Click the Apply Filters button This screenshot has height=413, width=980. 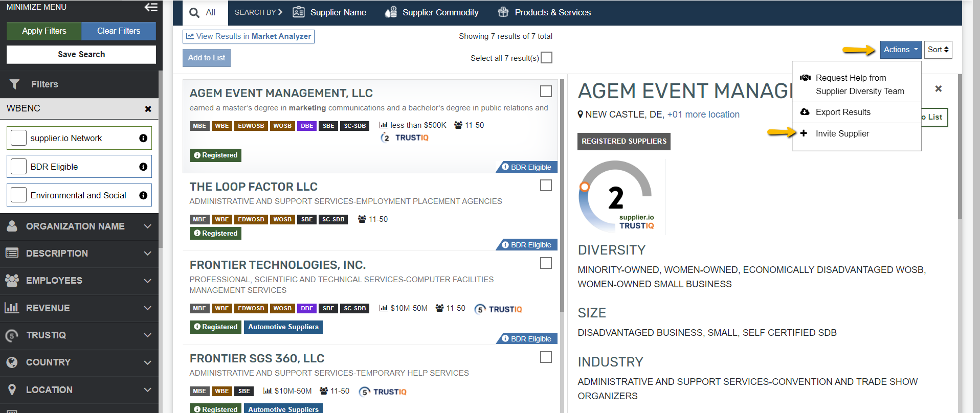pyautogui.click(x=44, y=31)
